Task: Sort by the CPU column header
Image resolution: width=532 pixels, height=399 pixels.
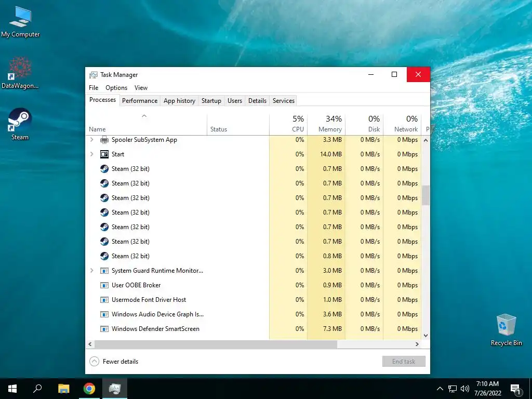Action: tap(288, 124)
